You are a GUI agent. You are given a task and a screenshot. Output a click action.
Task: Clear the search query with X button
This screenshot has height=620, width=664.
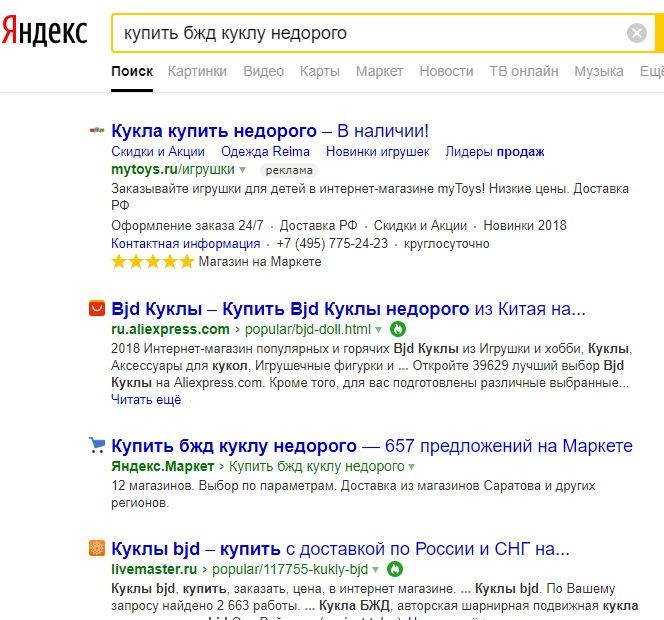[637, 34]
